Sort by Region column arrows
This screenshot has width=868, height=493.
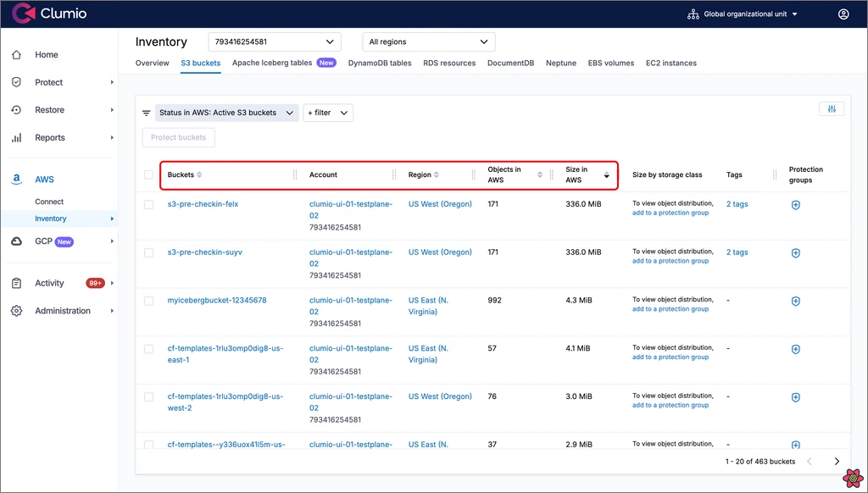[437, 174]
